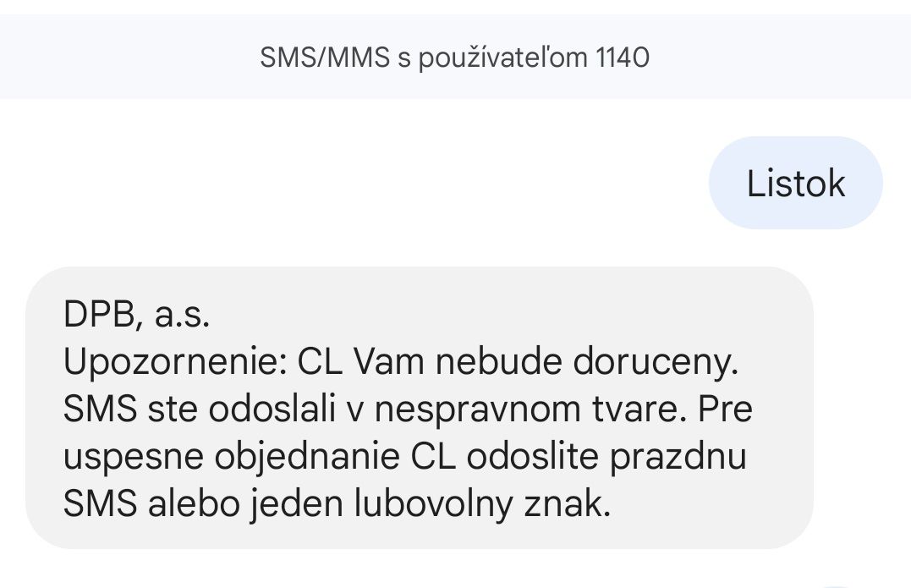Tap the word "uspesne" in the message

(133, 457)
